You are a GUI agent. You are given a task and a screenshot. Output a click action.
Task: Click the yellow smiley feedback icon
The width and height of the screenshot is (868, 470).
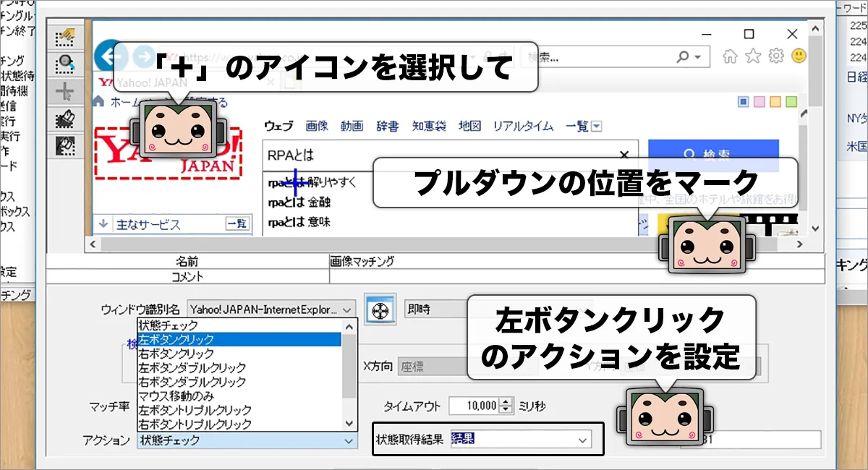pyautogui.click(x=799, y=56)
